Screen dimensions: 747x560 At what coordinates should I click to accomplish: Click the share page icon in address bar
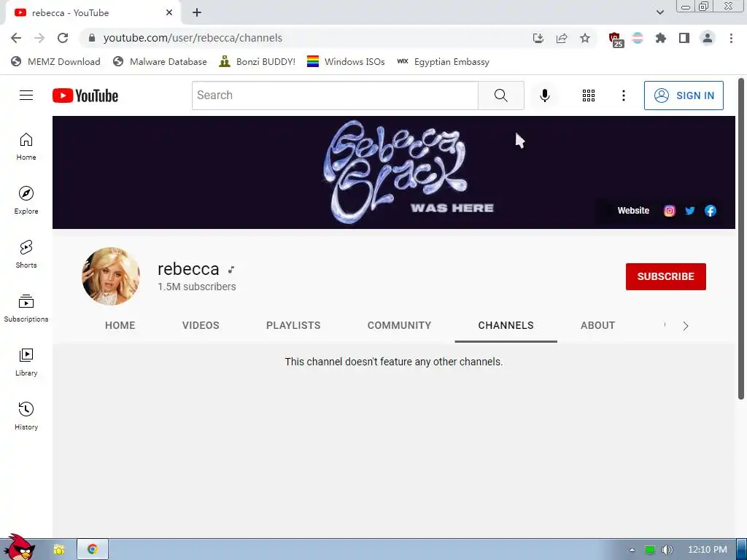(x=562, y=38)
